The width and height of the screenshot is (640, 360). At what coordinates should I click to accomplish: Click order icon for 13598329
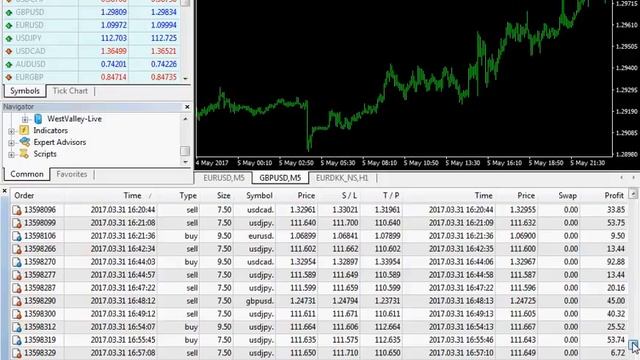click(x=17, y=353)
